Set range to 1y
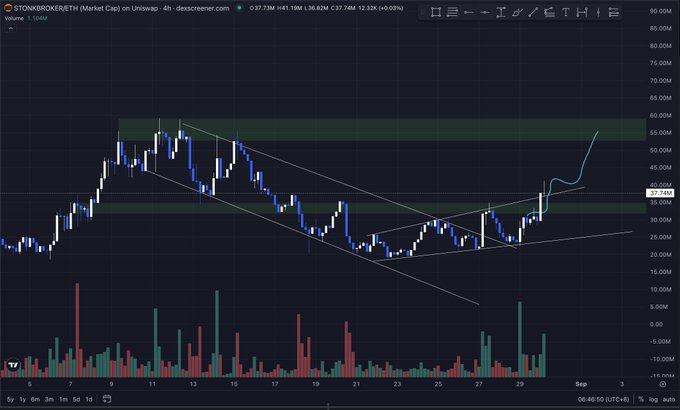The height and width of the screenshot is (410, 680). coord(23,399)
